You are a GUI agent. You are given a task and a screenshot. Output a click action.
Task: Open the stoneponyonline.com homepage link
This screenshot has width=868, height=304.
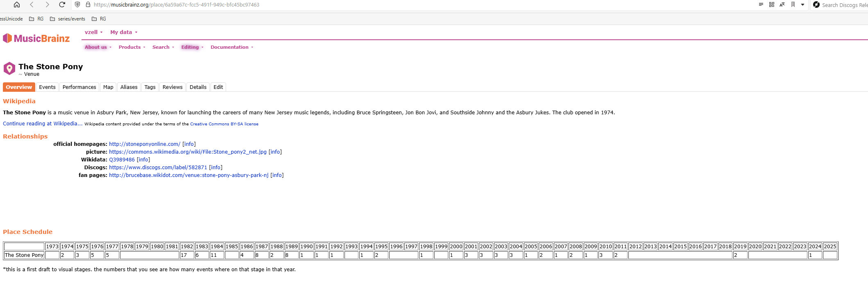tap(144, 144)
